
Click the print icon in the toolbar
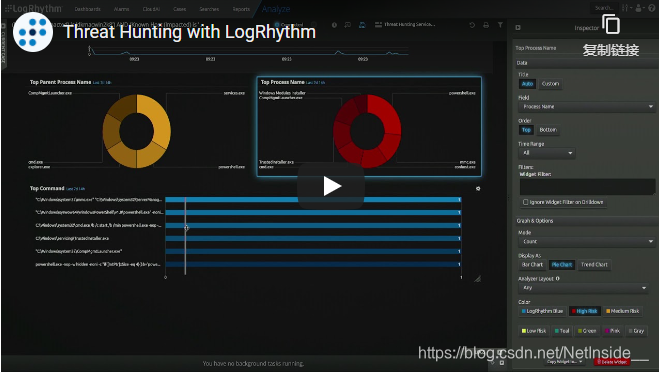pyautogui.click(x=486, y=25)
